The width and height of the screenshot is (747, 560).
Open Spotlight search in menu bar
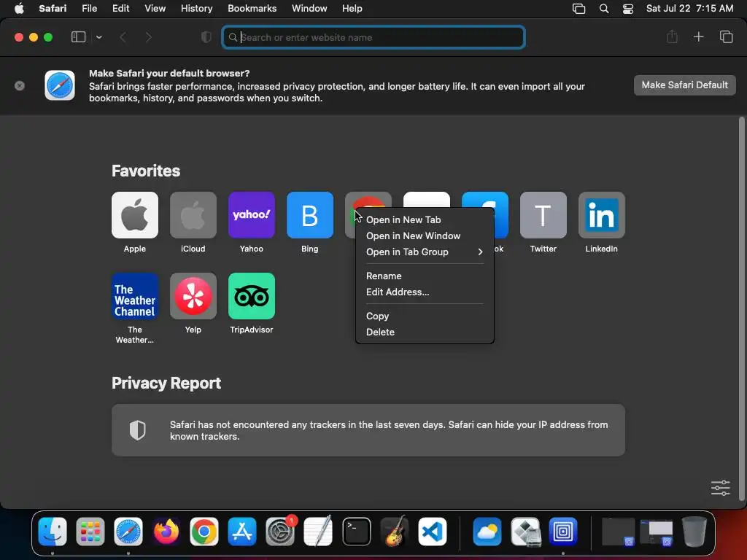tap(603, 9)
